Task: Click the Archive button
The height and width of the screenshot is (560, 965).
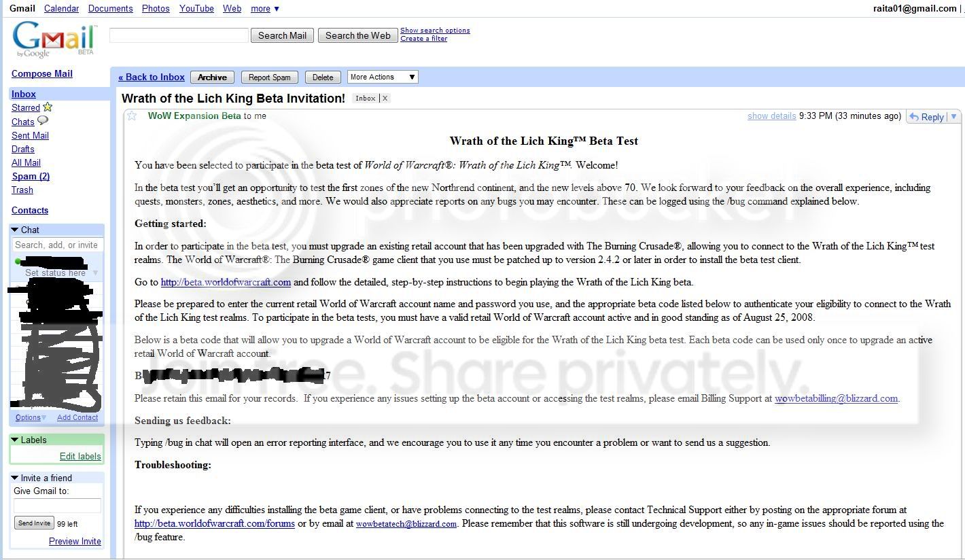Action: (x=212, y=77)
